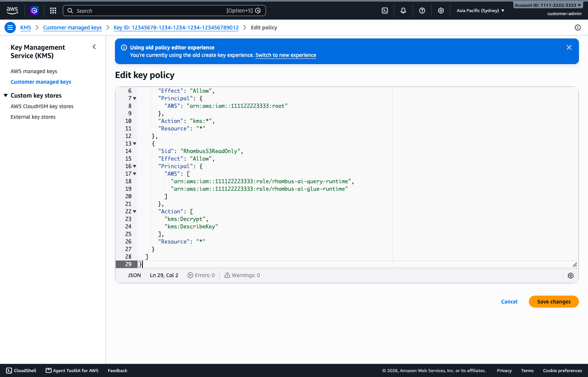Open AWS CloudHSM key stores
588x377 pixels.
(42, 106)
